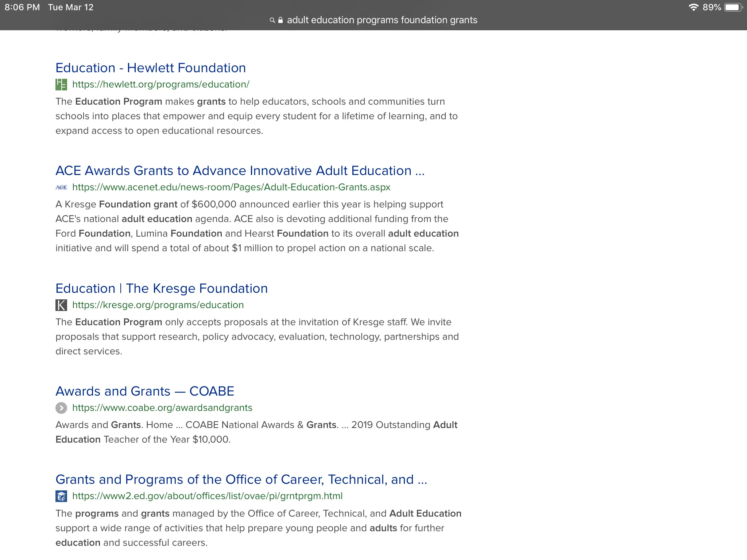The height and width of the screenshot is (560, 747).
Task: Click the hewlett.org/programs/education URL
Action: pos(160,85)
